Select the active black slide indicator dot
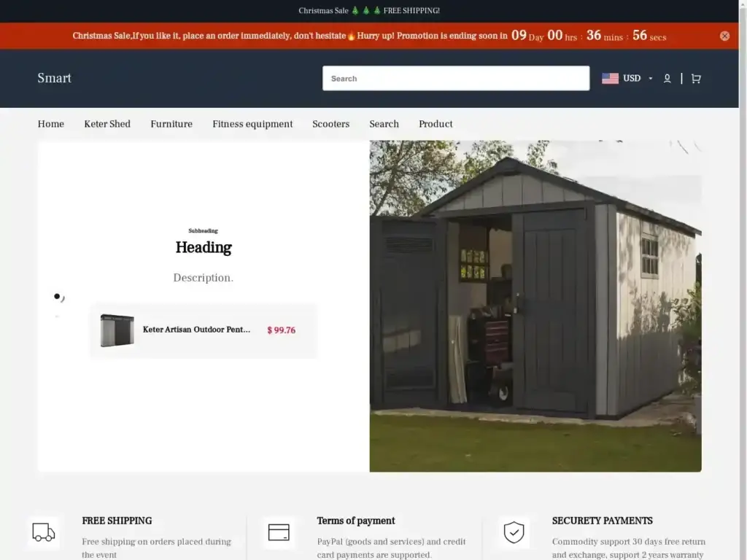 coord(57,296)
